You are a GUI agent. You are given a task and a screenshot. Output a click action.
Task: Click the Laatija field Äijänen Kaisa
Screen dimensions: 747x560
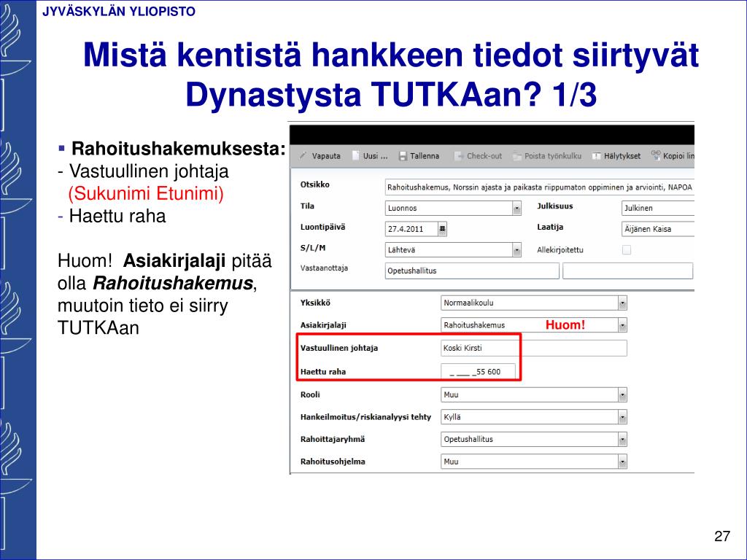point(658,229)
